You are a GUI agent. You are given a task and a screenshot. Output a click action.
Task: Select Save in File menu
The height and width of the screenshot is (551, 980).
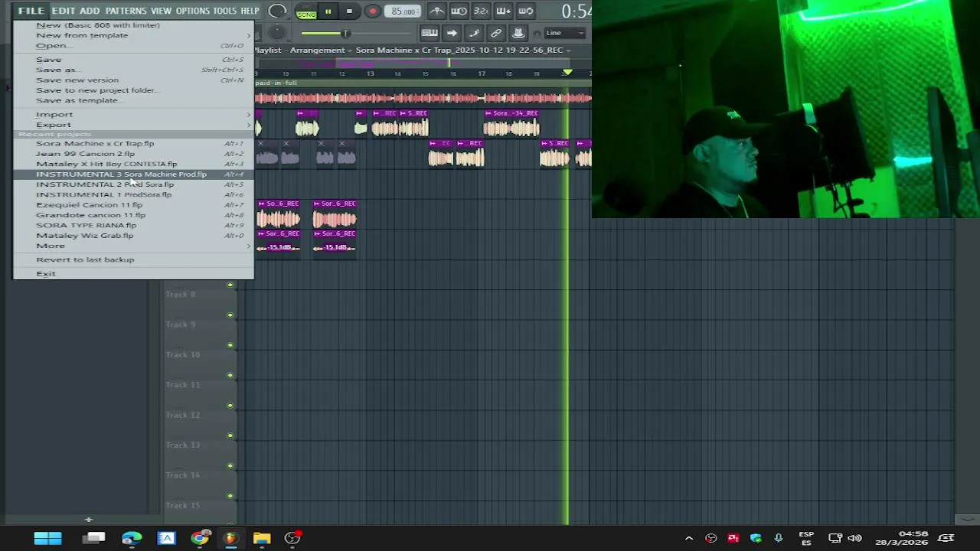tap(133, 60)
